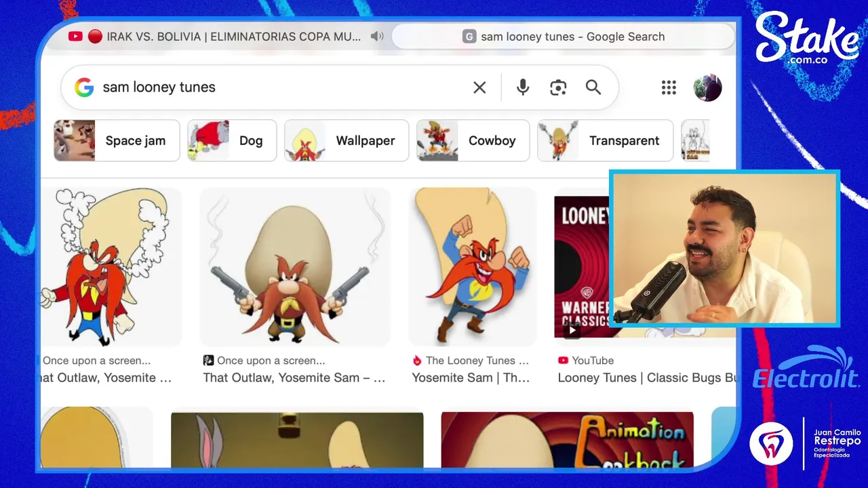Open Google Lens image search
This screenshot has height=488, width=868.
(558, 87)
